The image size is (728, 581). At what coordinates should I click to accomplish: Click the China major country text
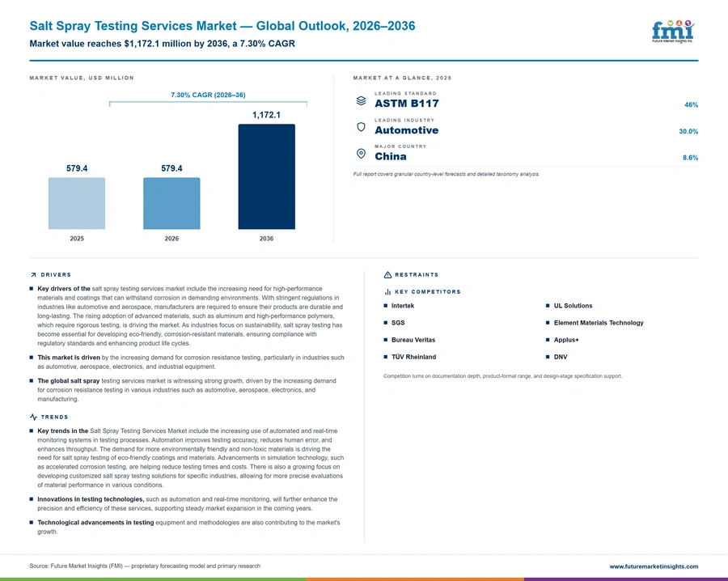coord(391,156)
